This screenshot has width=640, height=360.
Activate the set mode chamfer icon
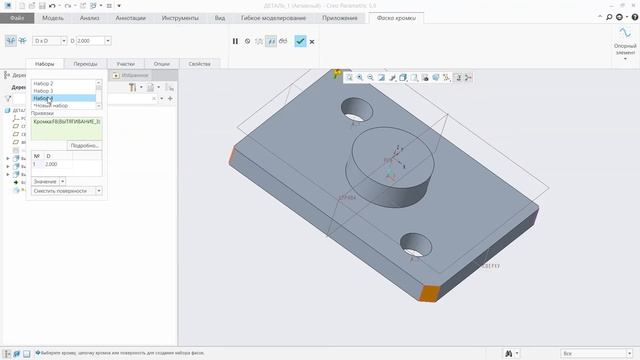(11, 41)
